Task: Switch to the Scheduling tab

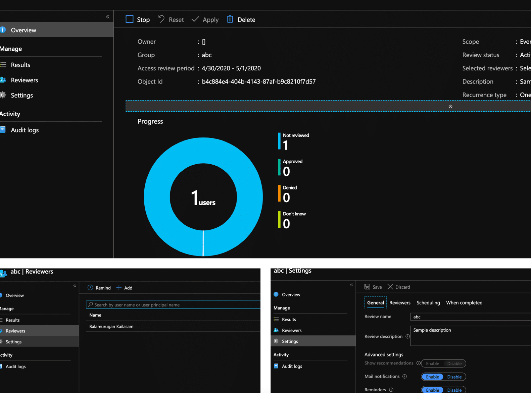Action: pyautogui.click(x=428, y=302)
